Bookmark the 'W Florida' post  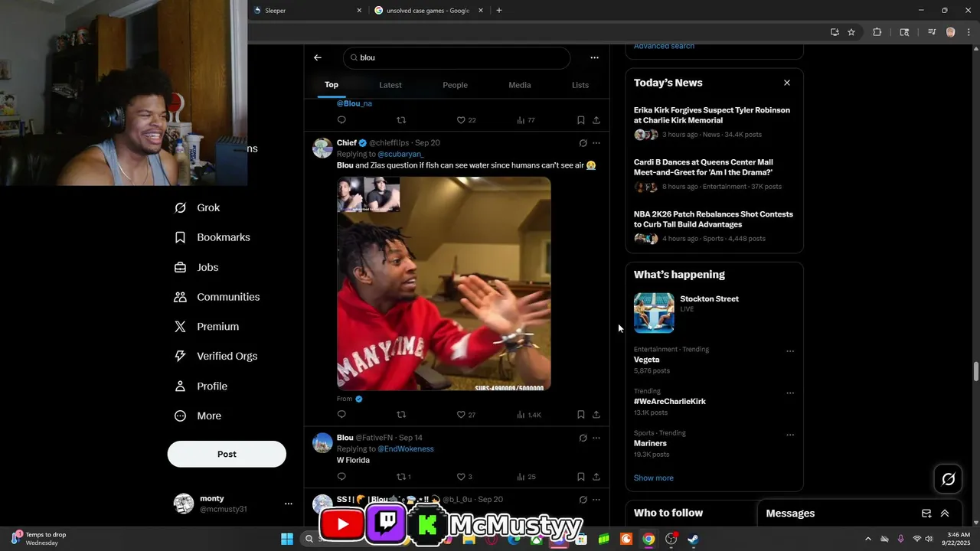click(581, 477)
